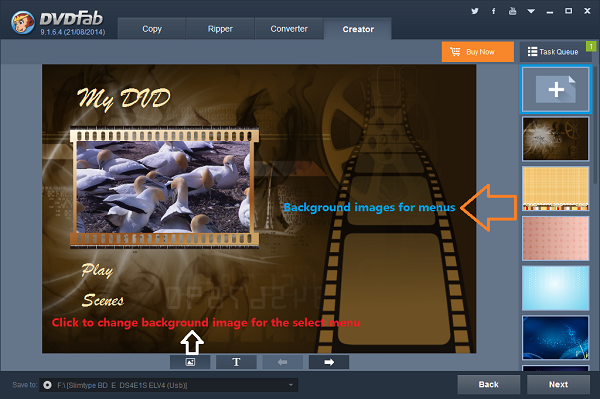Click the DVDFab monkey logo

click(x=23, y=22)
